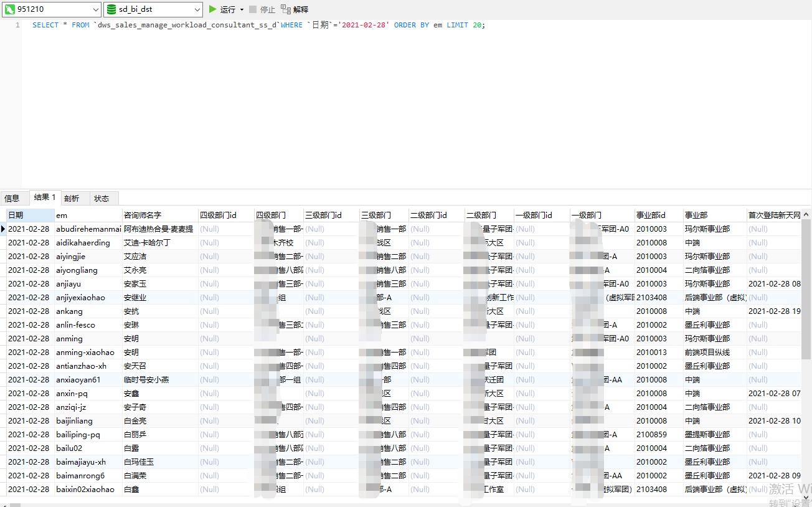This screenshot has height=507, width=812.
Task: Switch to the 结果 1 tab
Action: pyautogui.click(x=45, y=197)
